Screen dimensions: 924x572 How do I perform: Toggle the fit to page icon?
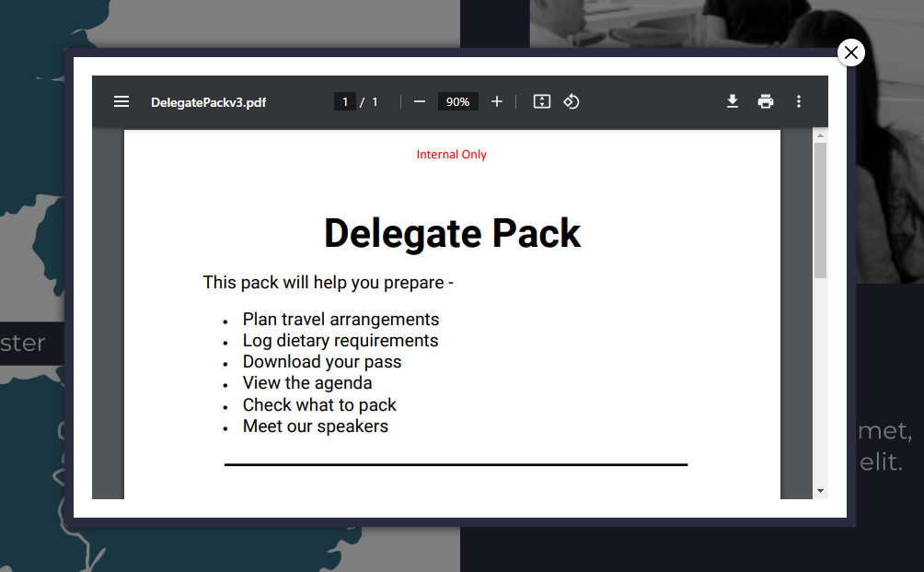click(542, 101)
